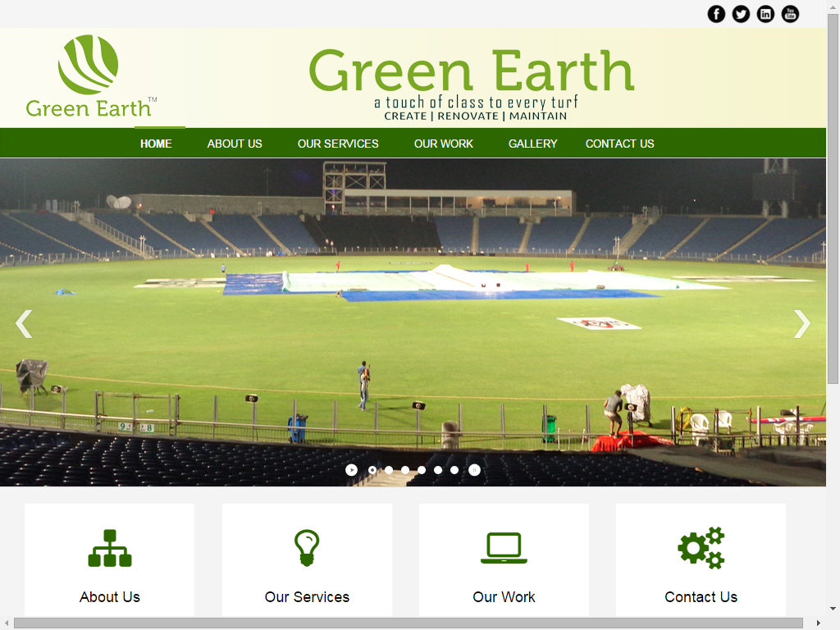
Task: Open the ABOUT US menu item
Action: [235, 144]
